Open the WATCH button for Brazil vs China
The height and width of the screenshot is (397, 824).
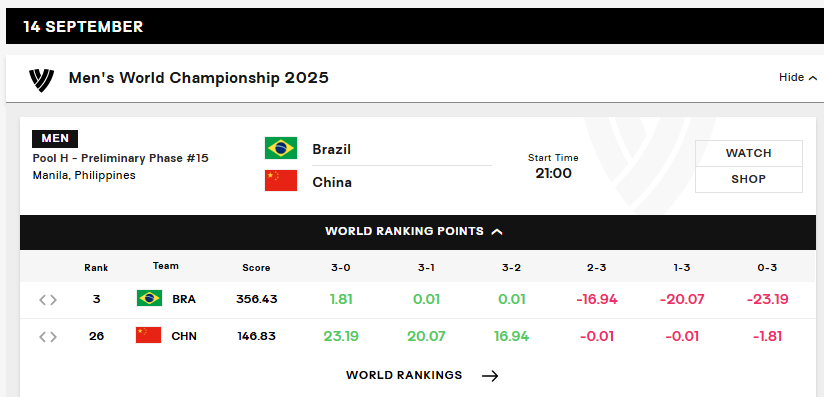[x=748, y=153]
